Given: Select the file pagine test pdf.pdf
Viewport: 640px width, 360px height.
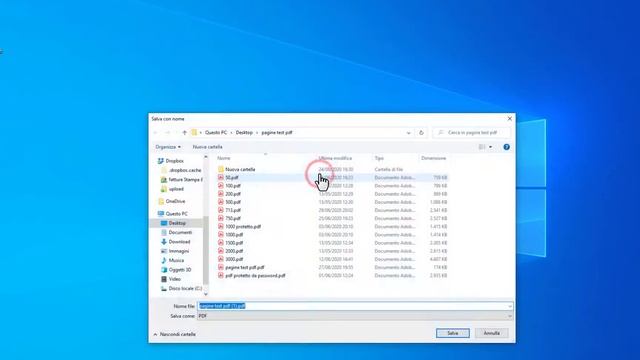Looking at the screenshot, I should 244,267.
